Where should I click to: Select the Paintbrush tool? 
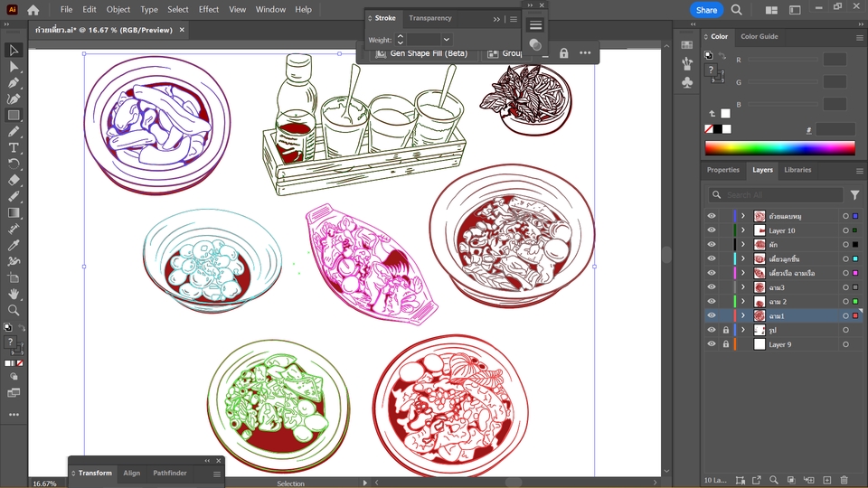tap(14, 132)
